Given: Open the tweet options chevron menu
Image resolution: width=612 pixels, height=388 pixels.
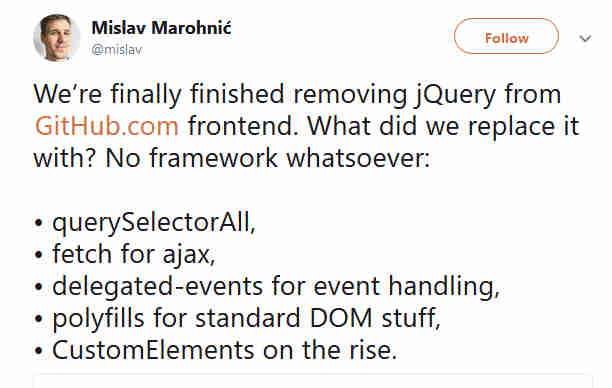Looking at the screenshot, I should click(585, 38).
